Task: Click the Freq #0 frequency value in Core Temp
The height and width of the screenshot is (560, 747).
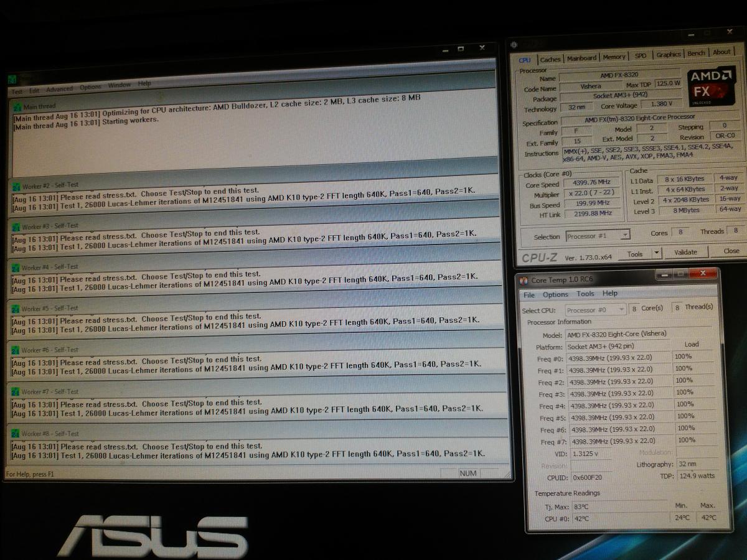Action: pos(619,358)
